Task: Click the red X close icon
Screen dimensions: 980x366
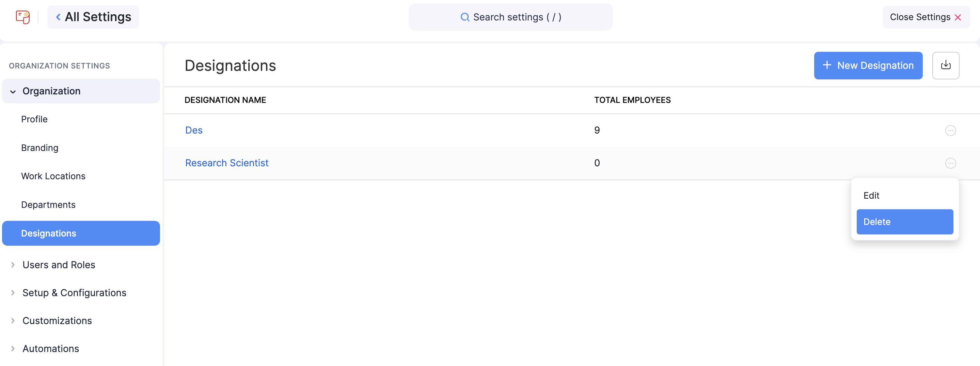Action: click(958, 17)
